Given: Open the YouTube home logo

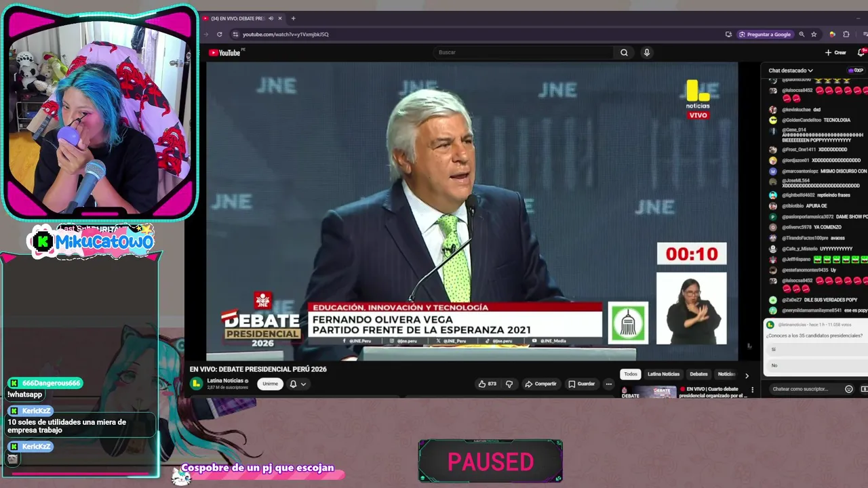Looking at the screenshot, I should (x=226, y=52).
